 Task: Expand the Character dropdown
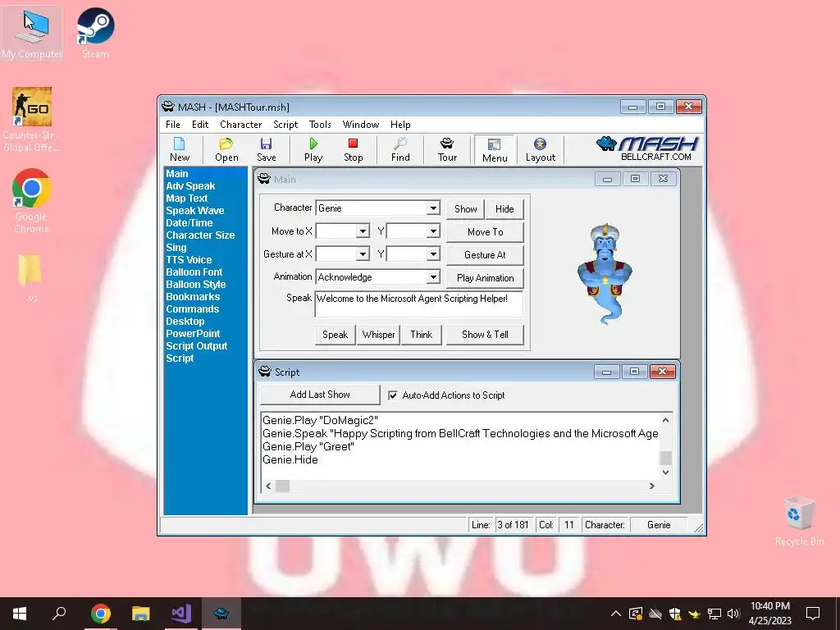433,208
